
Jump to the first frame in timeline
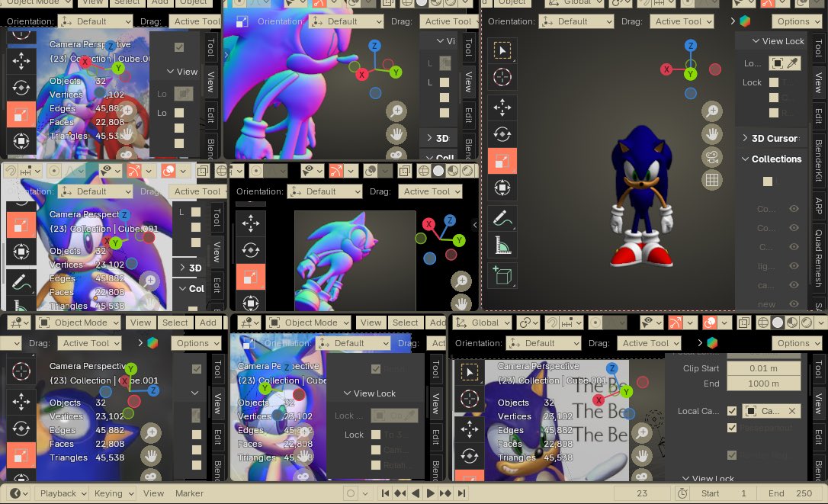point(385,493)
